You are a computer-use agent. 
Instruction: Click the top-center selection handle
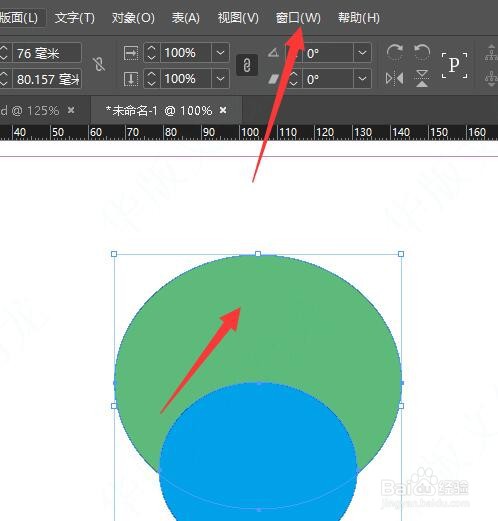(x=258, y=254)
